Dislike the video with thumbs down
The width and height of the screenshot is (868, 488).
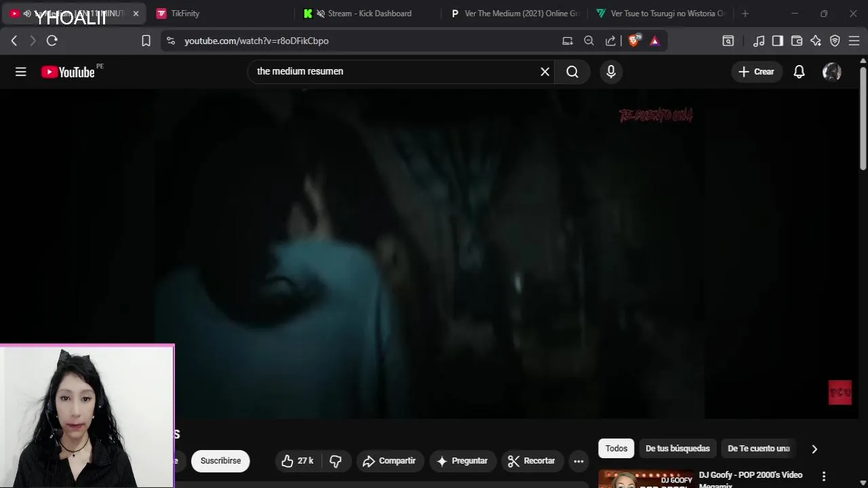click(x=336, y=461)
